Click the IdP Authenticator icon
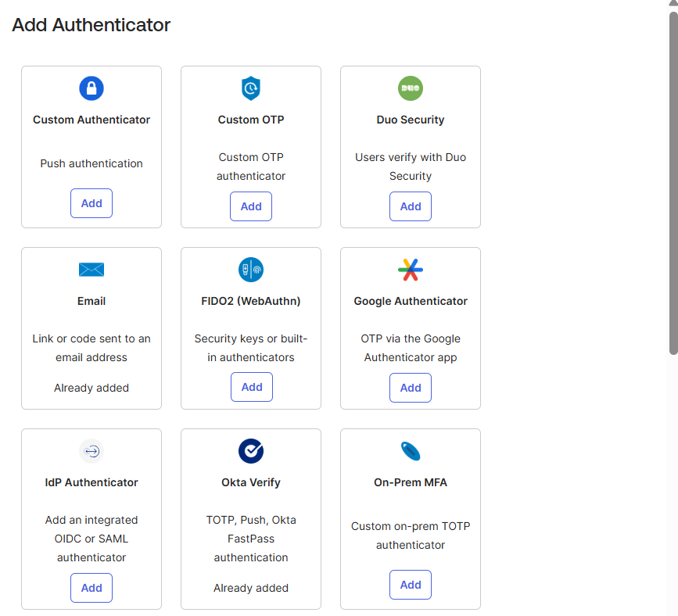This screenshot has height=616, width=678. point(91,451)
